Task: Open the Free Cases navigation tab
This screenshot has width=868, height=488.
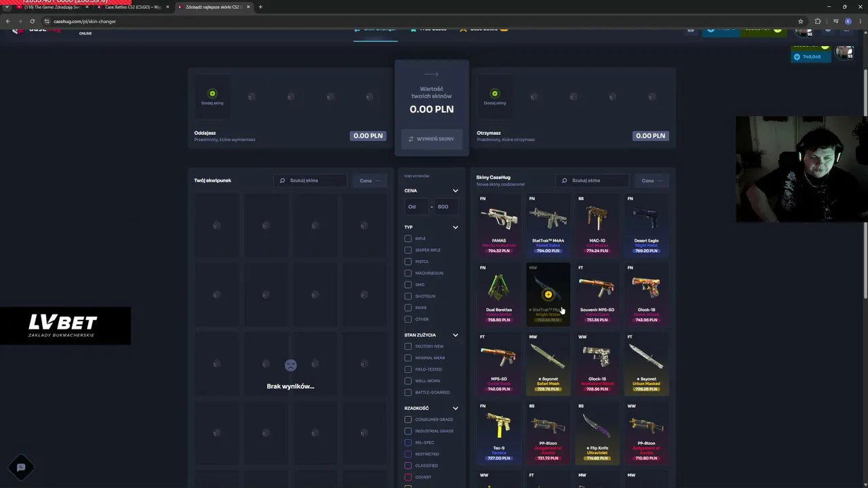Action: (429, 29)
